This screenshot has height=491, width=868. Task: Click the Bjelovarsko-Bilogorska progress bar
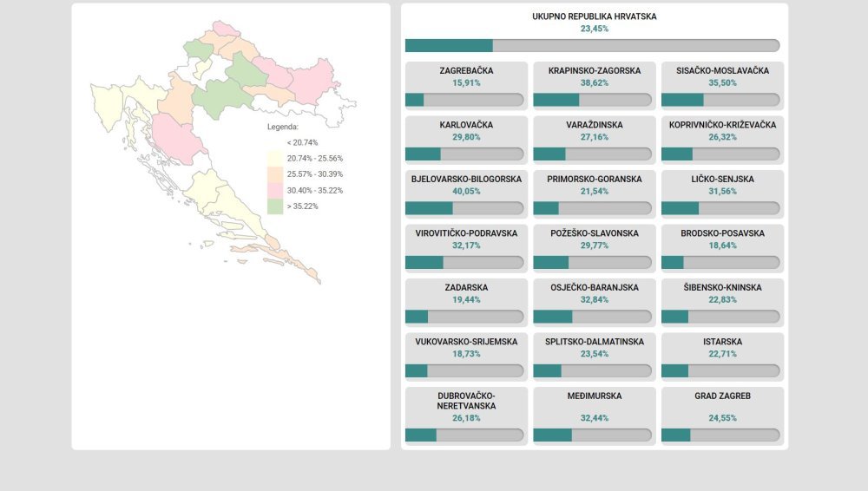click(464, 208)
